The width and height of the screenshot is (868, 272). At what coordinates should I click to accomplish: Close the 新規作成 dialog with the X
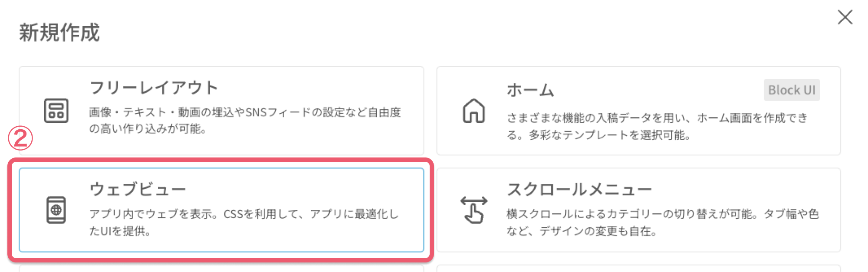tap(845, 17)
